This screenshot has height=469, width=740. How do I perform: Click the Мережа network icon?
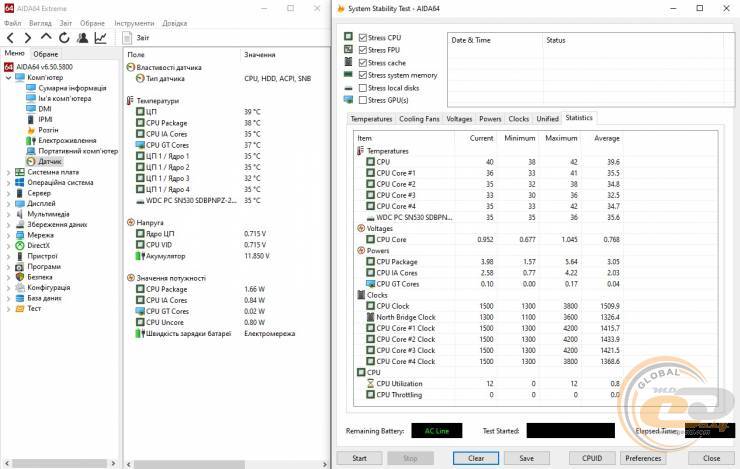pyautogui.click(x=20, y=234)
